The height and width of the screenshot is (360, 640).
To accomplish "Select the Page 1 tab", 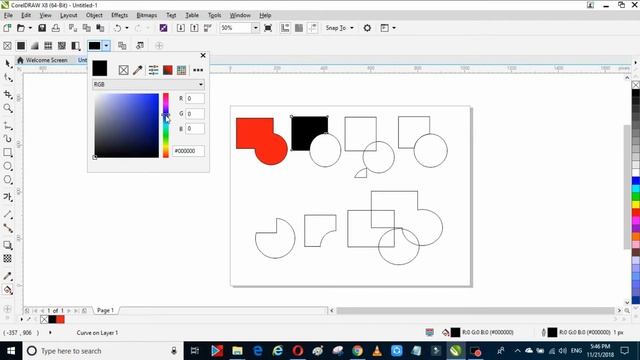I will pos(105,310).
